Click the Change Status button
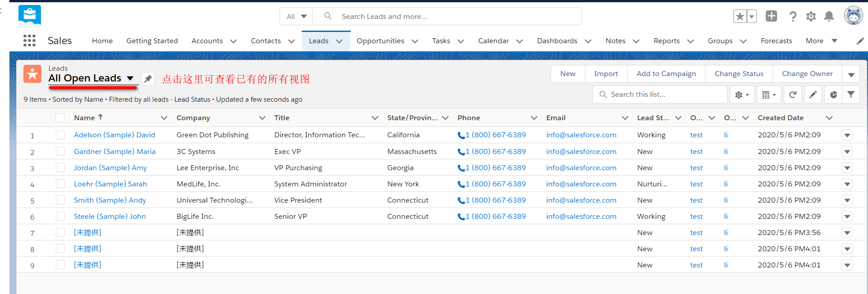The image size is (868, 294). point(739,74)
